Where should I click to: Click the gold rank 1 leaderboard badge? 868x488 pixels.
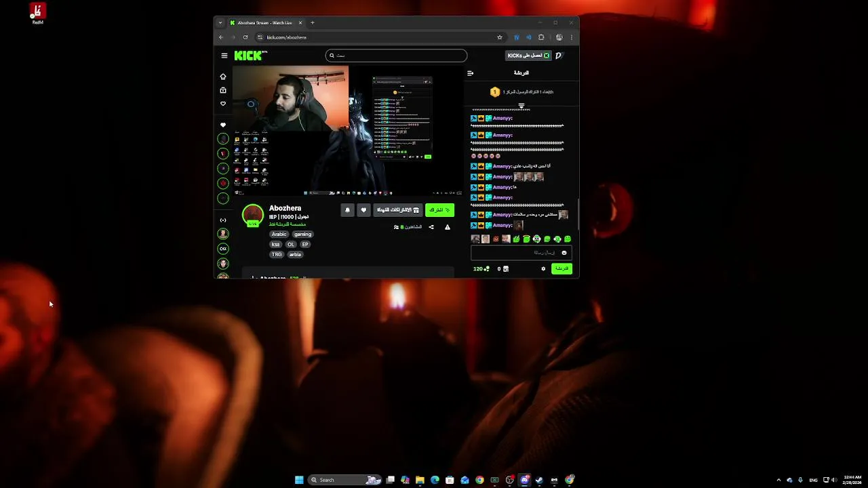(x=495, y=91)
